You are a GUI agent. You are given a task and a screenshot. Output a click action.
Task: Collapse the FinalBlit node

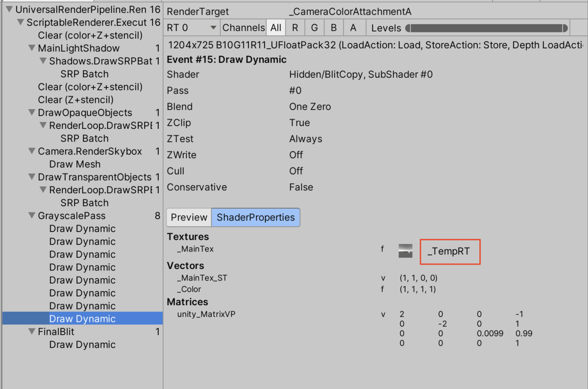[32, 332]
